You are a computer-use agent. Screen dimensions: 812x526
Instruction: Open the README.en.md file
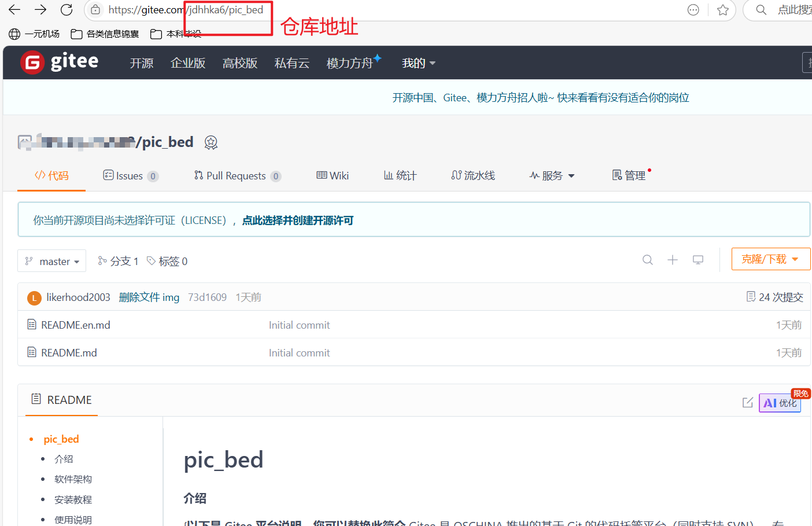click(x=75, y=325)
